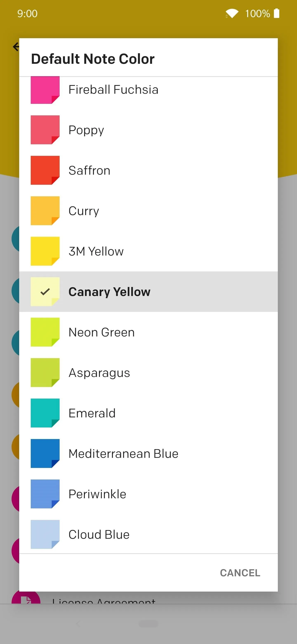This screenshot has width=297, height=644.
Task: Cancel the Default Note Color dialog
Action: [240, 573]
